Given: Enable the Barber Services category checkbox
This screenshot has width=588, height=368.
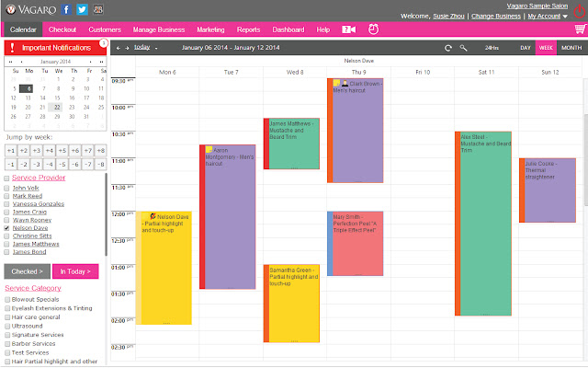Looking at the screenshot, I should tap(7, 344).
